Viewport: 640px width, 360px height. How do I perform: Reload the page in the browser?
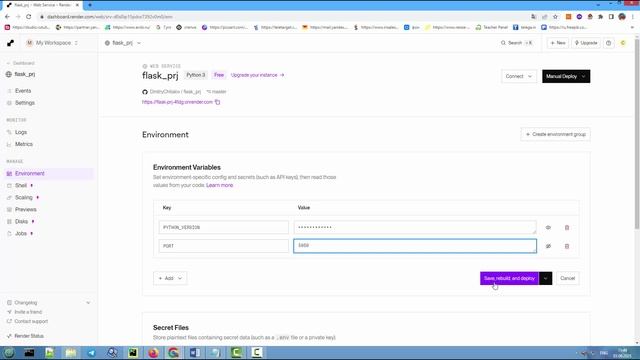(x=29, y=17)
